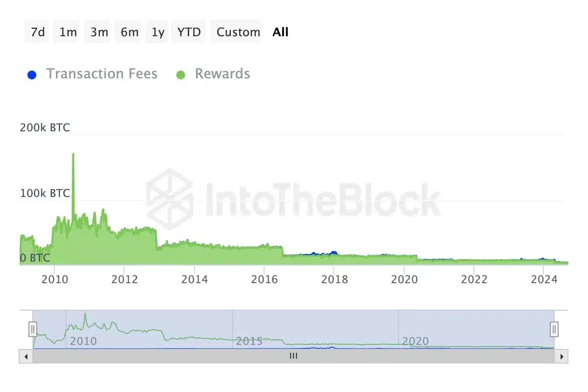Switch to the 6m view
Viewport: 588px width, 392px height.
pos(128,31)
